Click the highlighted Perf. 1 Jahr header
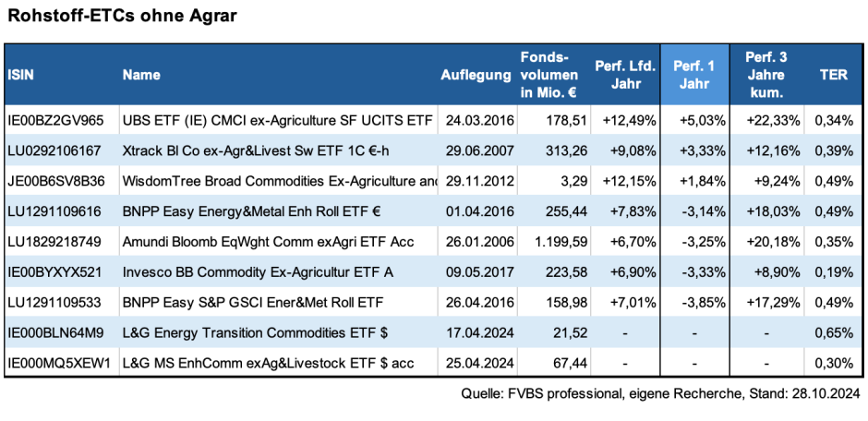The width and height of the screenshot is (868, 421). pos(694,75)
